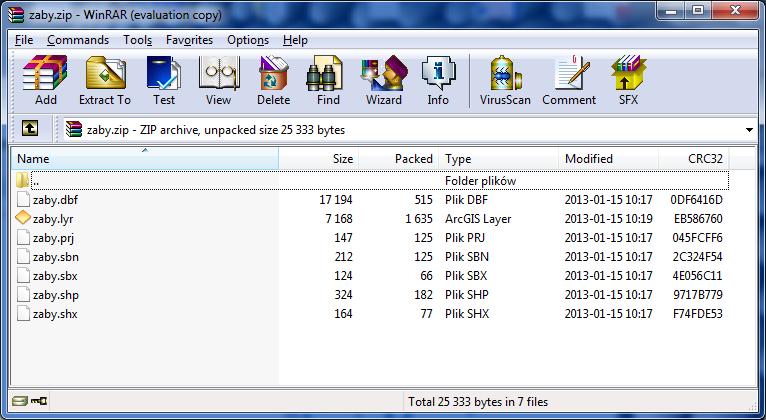Click the Delete toolbar icon

274,81
